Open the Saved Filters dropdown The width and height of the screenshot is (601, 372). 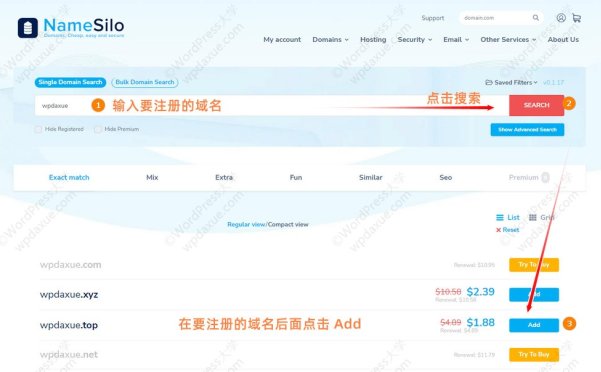click(512, 82)
